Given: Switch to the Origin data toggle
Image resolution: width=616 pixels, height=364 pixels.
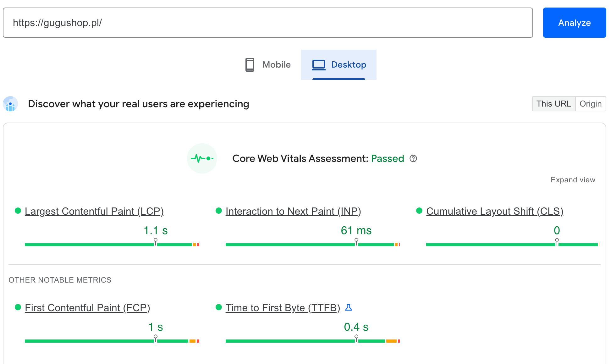Looking at the screenshot, I should (590, 104).
